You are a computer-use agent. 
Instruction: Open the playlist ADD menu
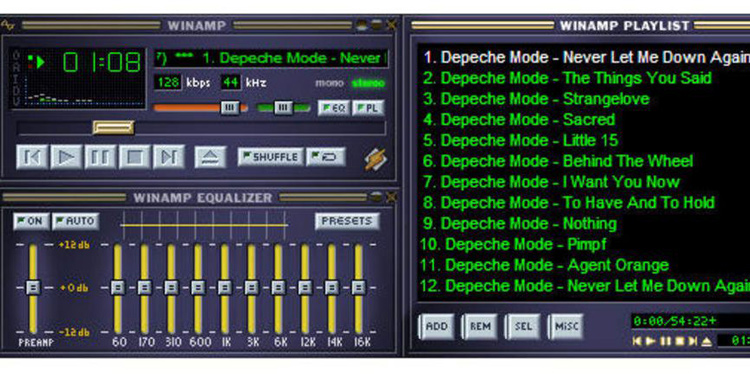point(436,327)
